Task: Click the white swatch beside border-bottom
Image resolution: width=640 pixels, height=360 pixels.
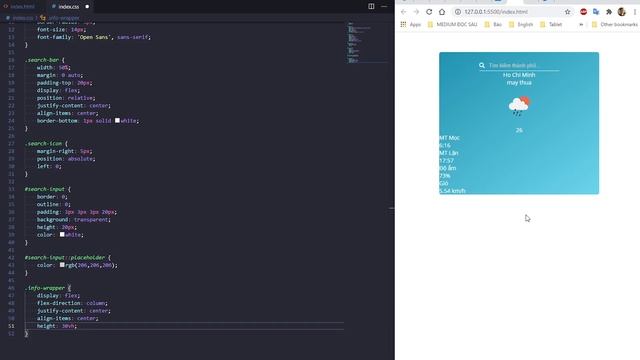Action: pyautogui.click(x=117, y=120)
